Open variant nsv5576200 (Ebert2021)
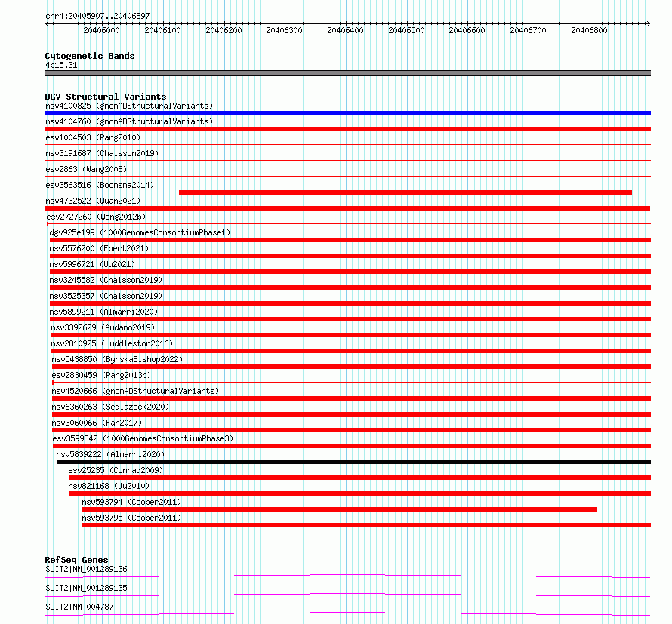This screenshot has width=672, height=624. (x=99, y=248)
